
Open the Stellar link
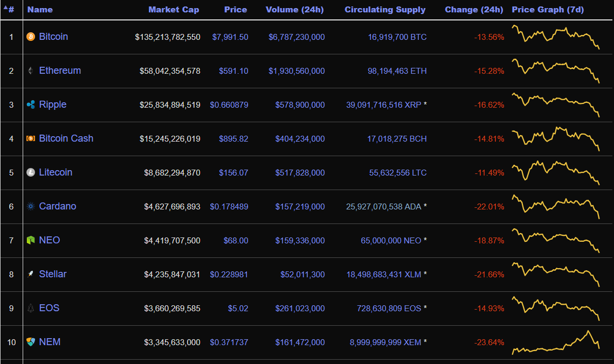53,274
